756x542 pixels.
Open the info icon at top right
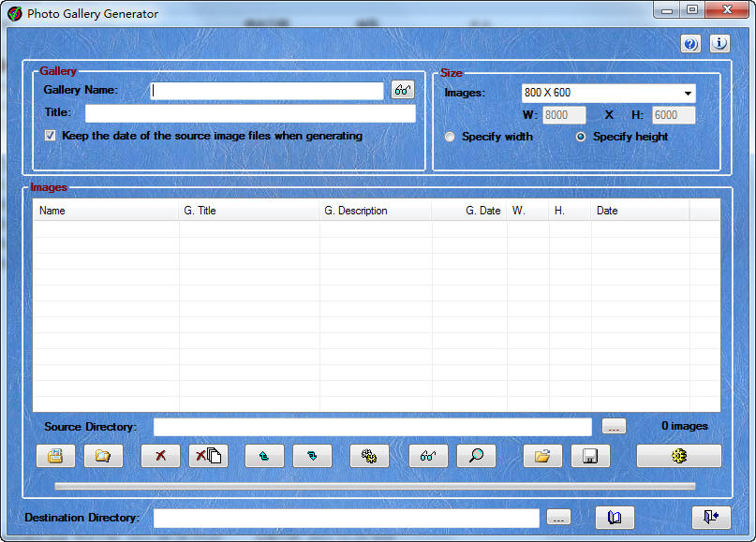pyautogui.click(x=719, y=44)
